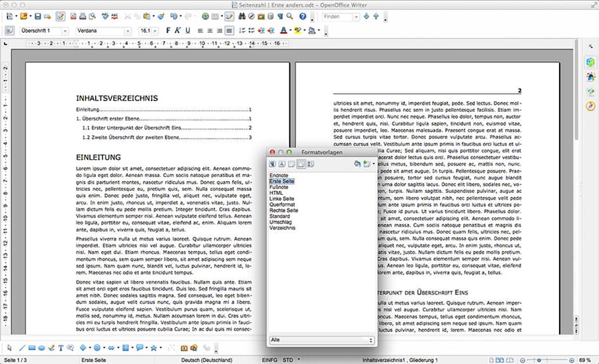
Task: Open the Help question mark icon
Action: coord(303,17)
